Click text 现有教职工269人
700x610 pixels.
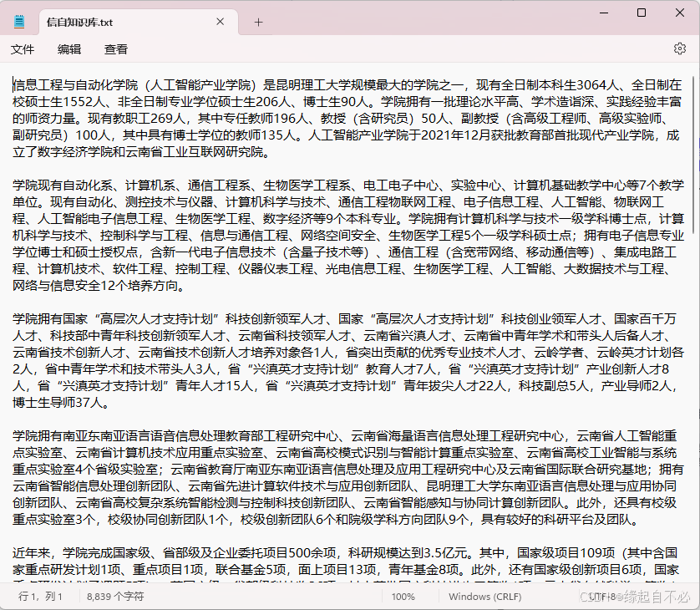[136, 119]
